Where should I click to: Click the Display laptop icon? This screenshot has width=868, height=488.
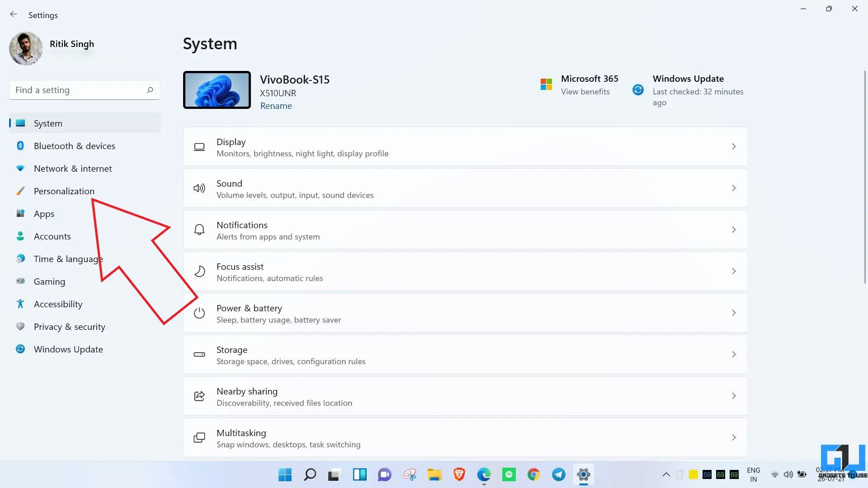click(199, 147)
